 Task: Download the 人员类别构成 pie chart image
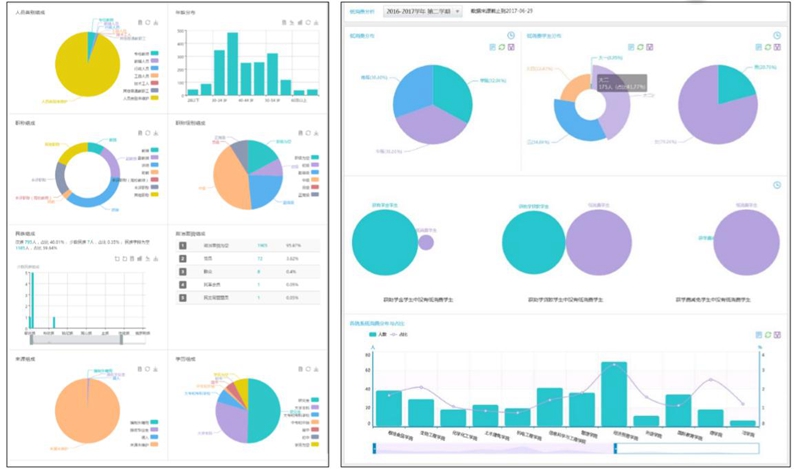tap(156, 22)
